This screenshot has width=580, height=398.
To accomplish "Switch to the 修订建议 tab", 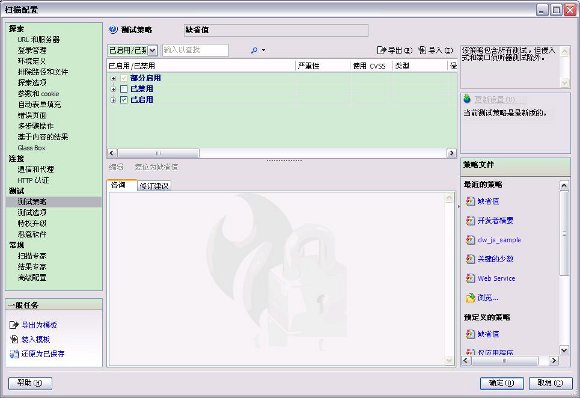I will click(x=154, y=186).
